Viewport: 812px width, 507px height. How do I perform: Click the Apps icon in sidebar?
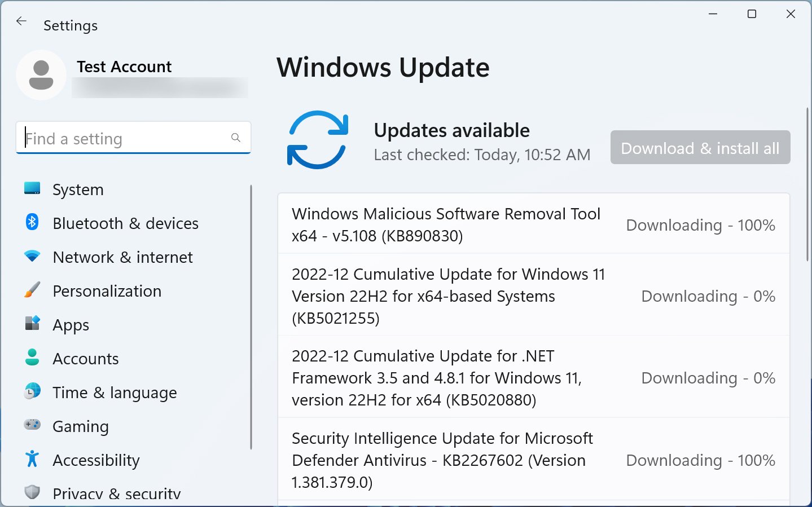[32, 323]
